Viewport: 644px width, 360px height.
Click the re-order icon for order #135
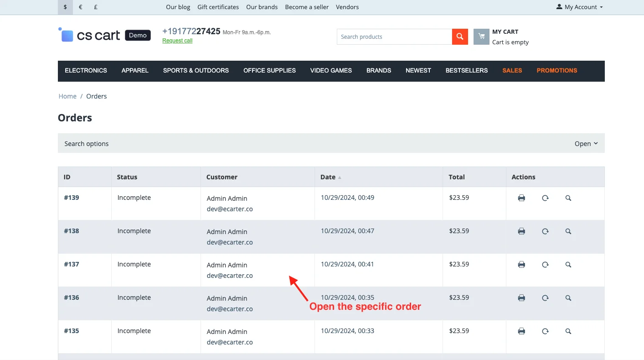545,331
